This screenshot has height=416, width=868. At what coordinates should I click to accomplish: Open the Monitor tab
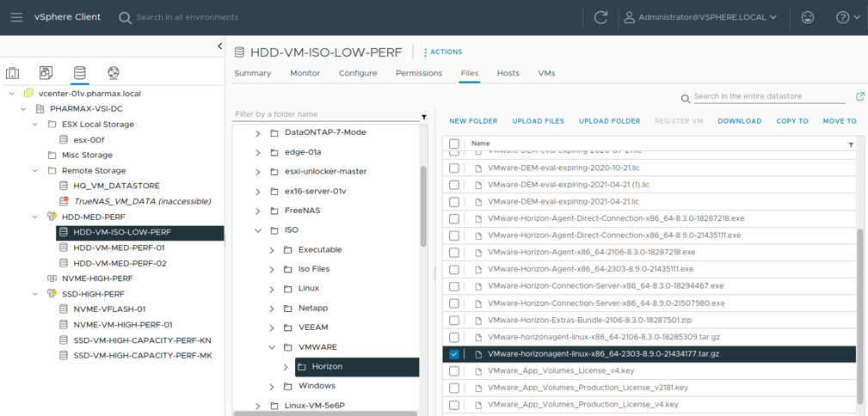[x=305, y=73]
